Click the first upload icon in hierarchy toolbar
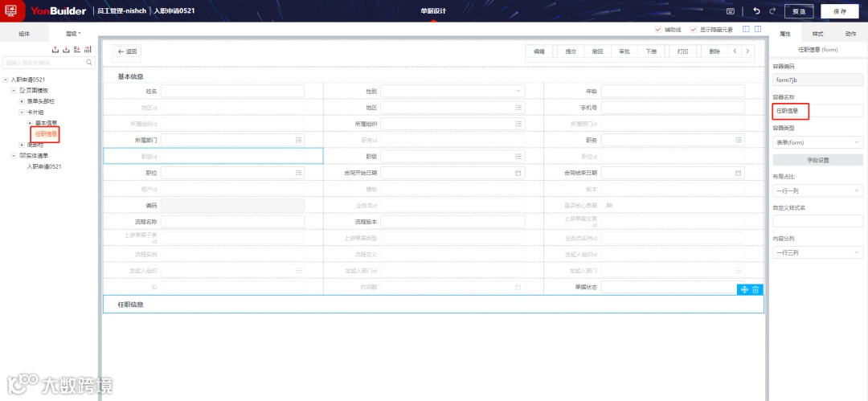This screenshot has width=868, height=401. point(55,50)
